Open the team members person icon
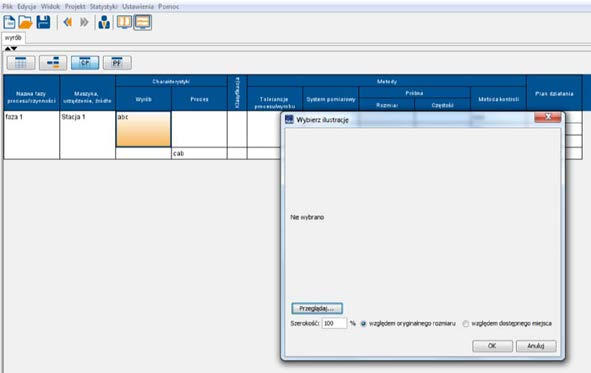 click(104, 22)
